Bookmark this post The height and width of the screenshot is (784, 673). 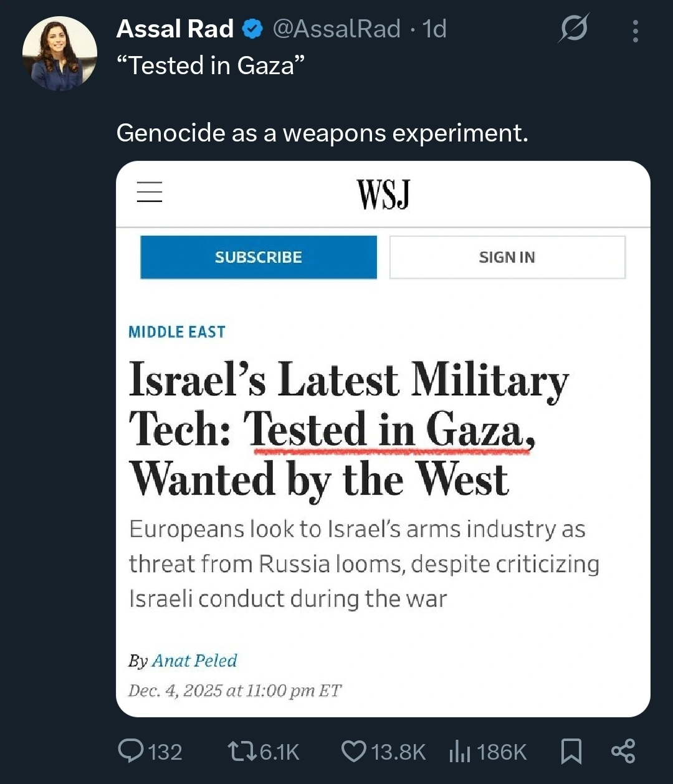(571, 751)
